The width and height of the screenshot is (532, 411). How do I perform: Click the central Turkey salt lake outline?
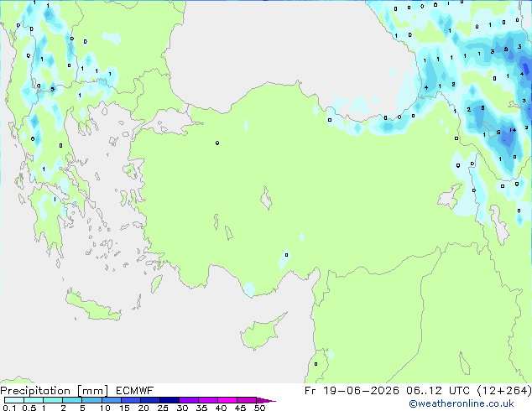tap(266, 198)
